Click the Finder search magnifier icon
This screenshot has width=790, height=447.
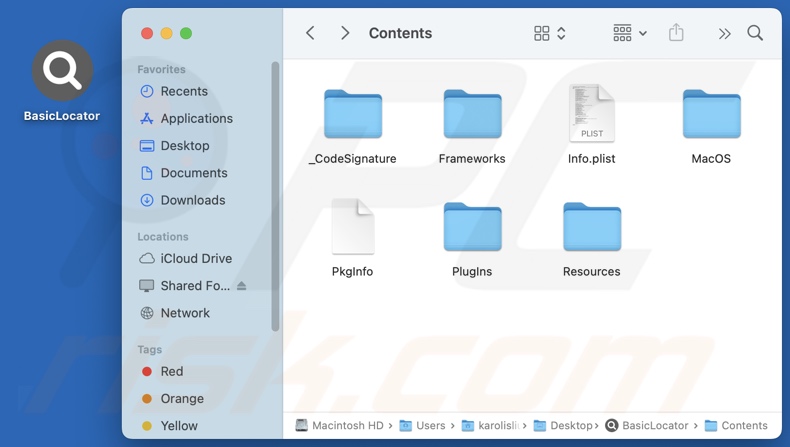(x=755, y=33)
